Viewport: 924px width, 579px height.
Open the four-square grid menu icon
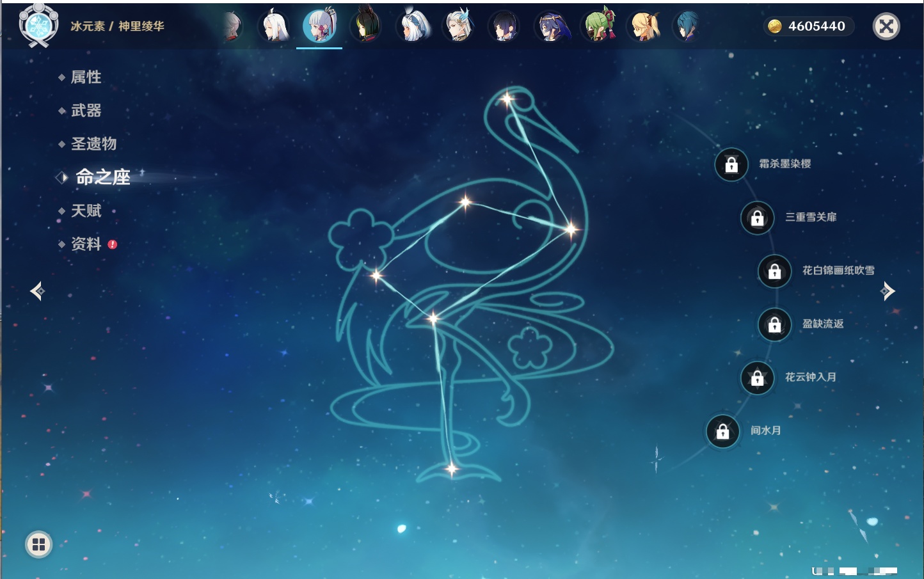pyautogui.click(x=38, y=544)
